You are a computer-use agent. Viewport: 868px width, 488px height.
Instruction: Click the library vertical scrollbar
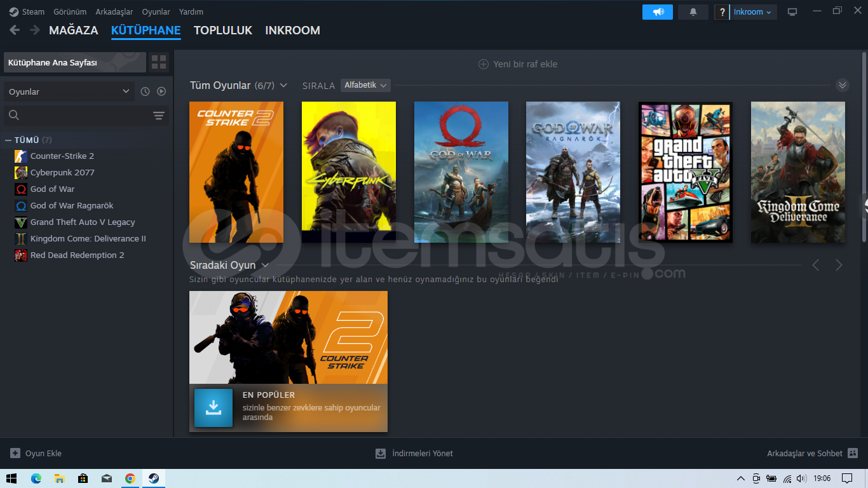pos(864,146)
